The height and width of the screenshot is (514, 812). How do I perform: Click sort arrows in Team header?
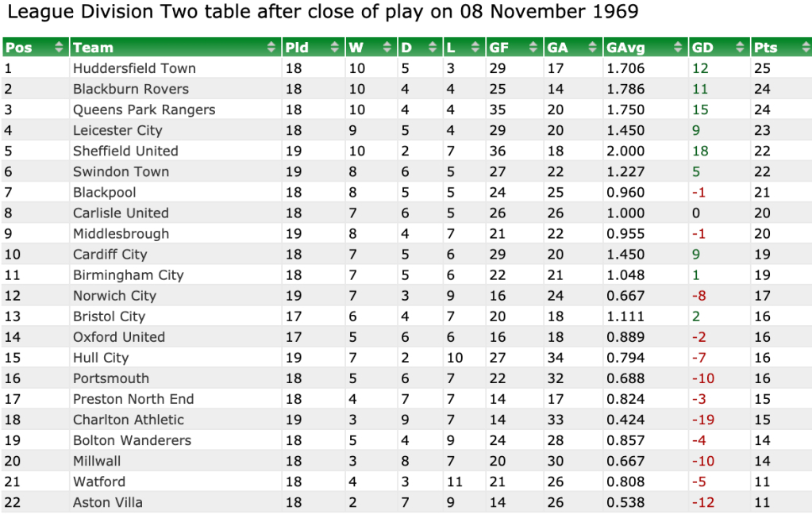tap(271, 47)
